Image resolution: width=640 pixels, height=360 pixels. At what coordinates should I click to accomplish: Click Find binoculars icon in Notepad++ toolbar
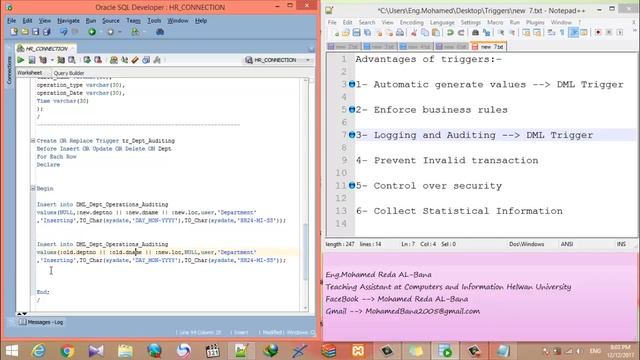(x=475, y=33)
